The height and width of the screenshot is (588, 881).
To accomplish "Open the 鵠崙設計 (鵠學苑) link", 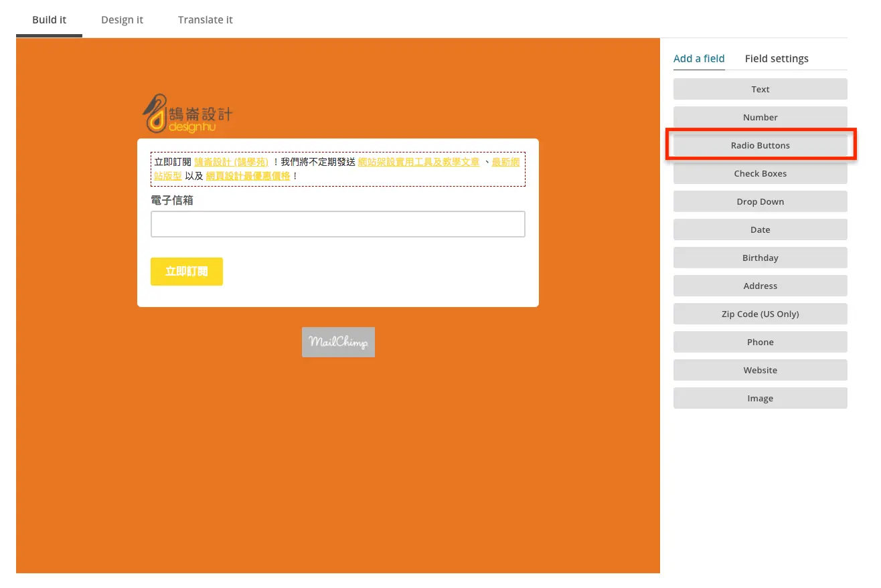I will (231, 162).
